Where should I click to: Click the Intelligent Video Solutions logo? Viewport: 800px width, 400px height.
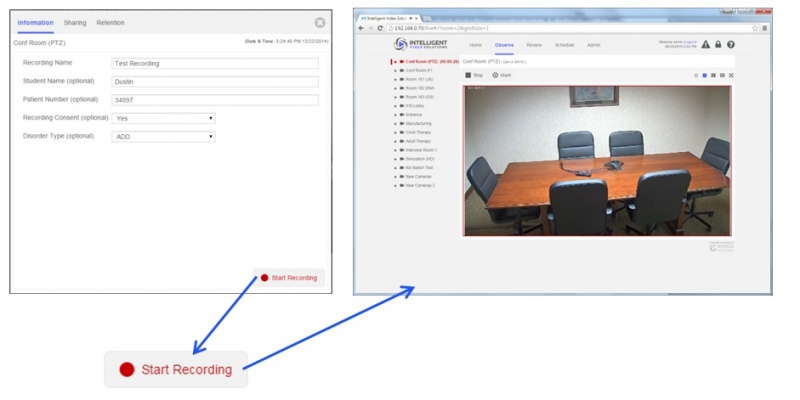pyautogui.click(x=420, y=44)
